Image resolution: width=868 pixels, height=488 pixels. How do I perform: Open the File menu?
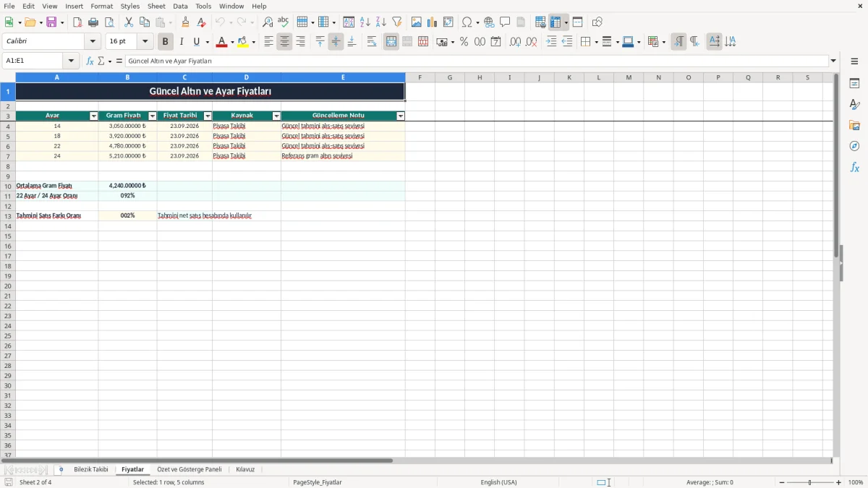(x=9, y=6)
